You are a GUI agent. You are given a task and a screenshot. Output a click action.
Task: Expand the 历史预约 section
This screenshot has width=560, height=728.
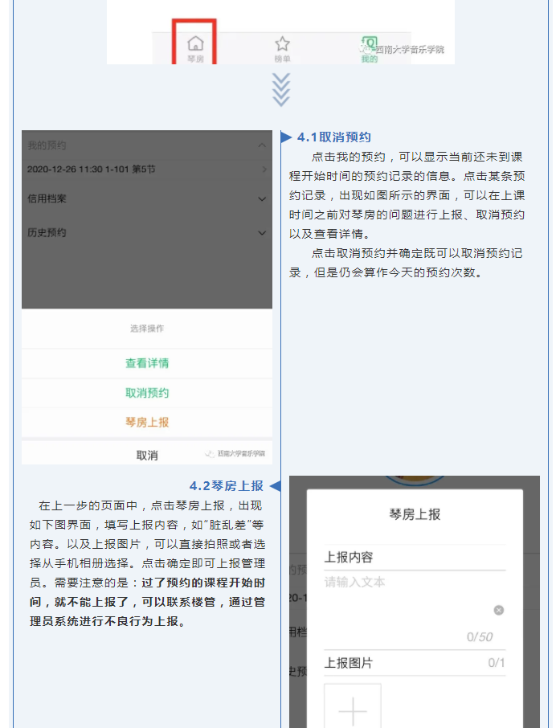click(262, 233)
